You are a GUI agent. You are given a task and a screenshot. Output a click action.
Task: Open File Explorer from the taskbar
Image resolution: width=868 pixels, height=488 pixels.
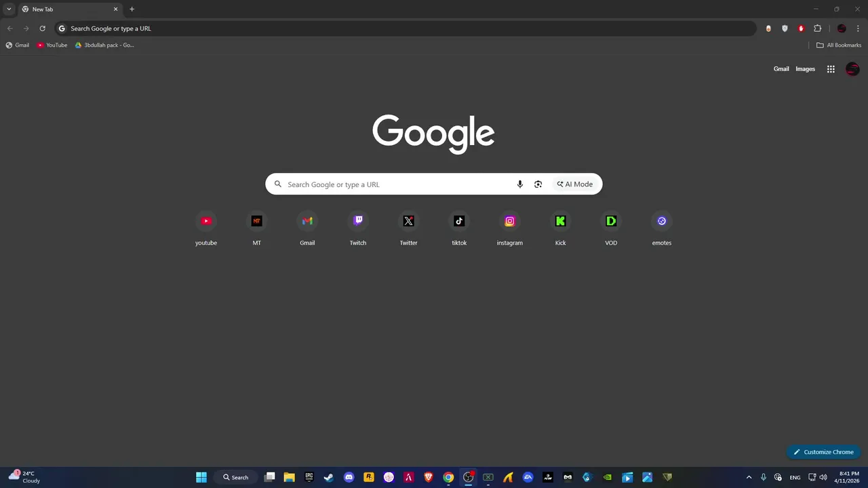coord(289,477)
